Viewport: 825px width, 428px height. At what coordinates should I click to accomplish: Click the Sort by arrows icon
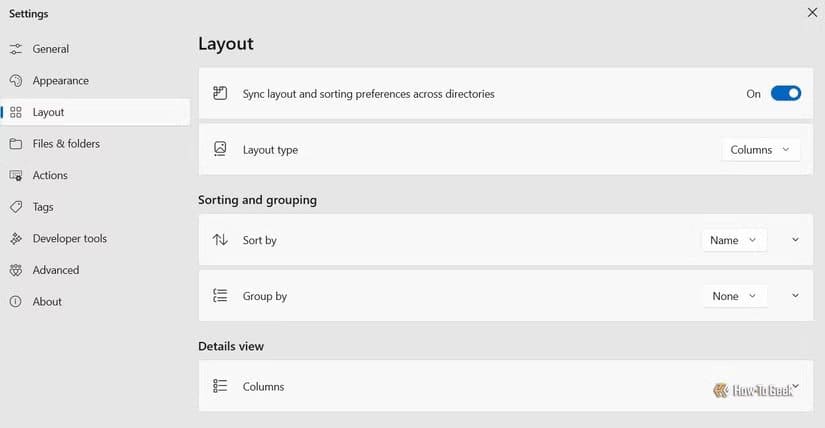click(x=220, y=240)
